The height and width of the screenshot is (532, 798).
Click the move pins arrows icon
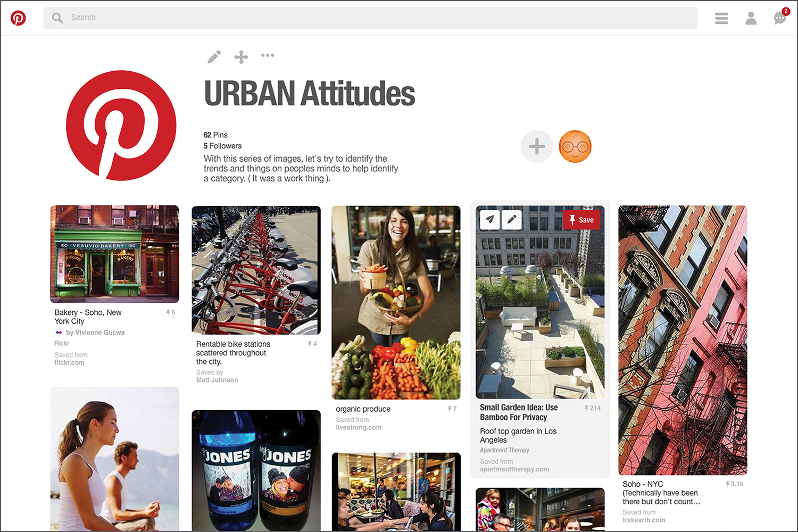[x=241, y=57]
